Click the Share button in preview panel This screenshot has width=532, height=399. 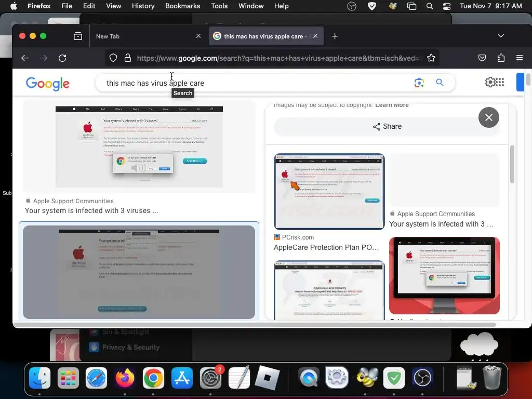click(387, 127)
